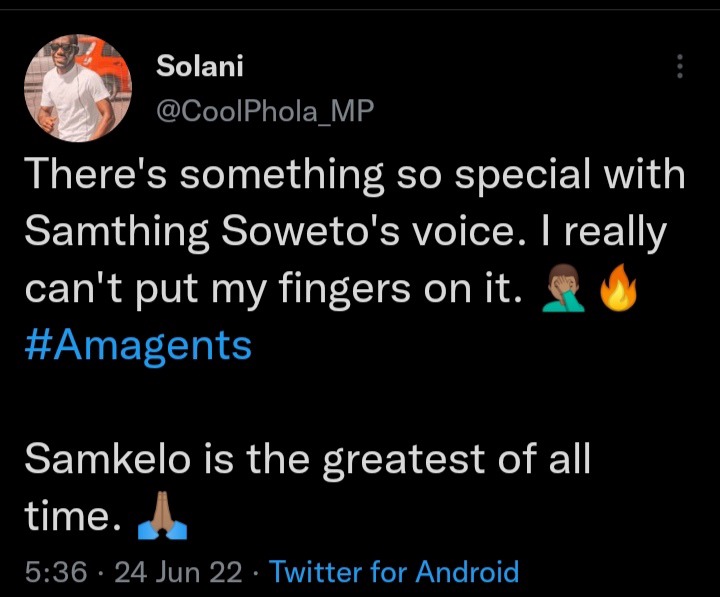Open Solani's round profile picture
The width and height of the screenshot is (720, 597).
pos(78,88)
